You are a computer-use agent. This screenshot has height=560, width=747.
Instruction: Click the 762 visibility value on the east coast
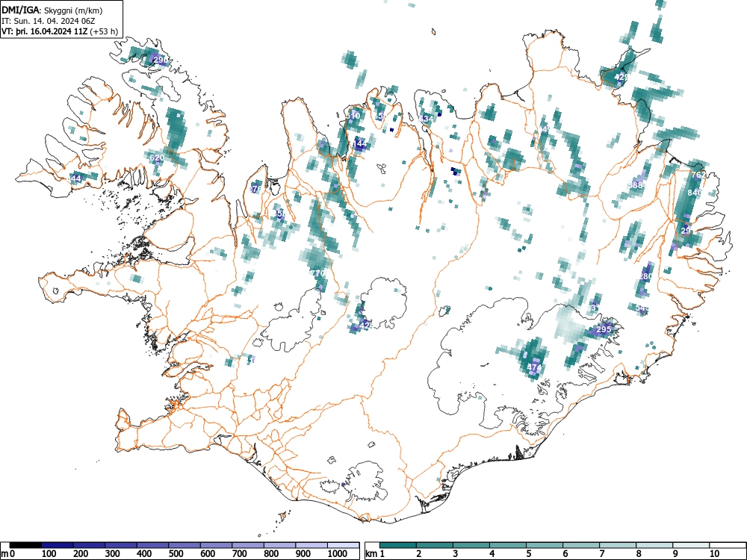698,175
